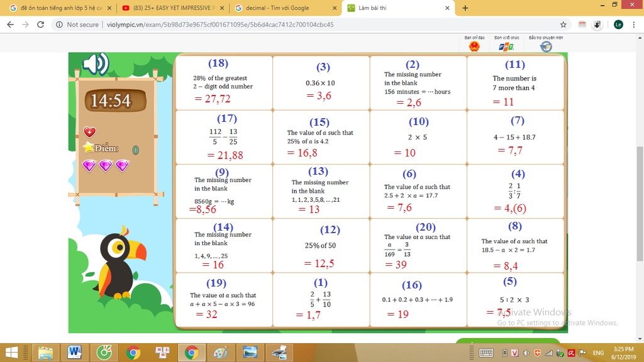This screenshot has height=362, width=644.
Task: Open File Explorer from taskbar
Action: coord(45,353)
